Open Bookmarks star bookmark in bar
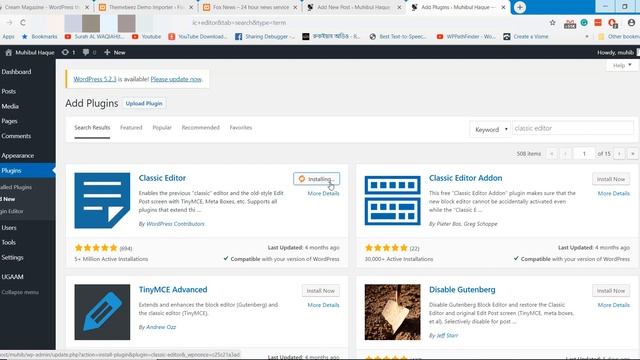640x360 pixels. (x=39, y=36)
